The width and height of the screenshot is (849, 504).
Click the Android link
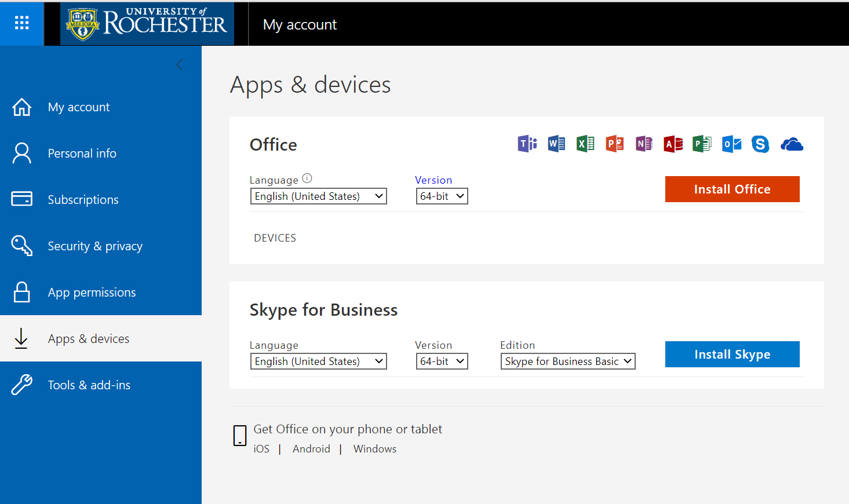tap(311, 449)
